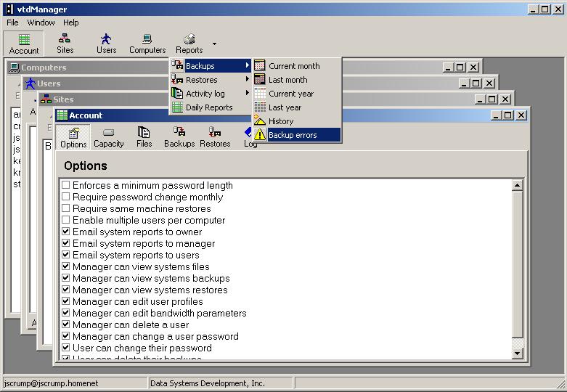Click the Reports printer icon

[x=189, y=39]
